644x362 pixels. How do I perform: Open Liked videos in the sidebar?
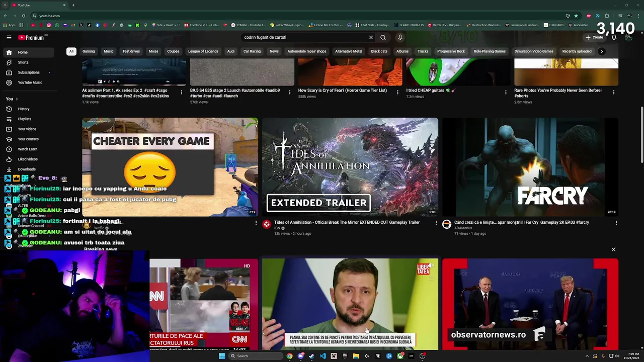coord(29,159)
